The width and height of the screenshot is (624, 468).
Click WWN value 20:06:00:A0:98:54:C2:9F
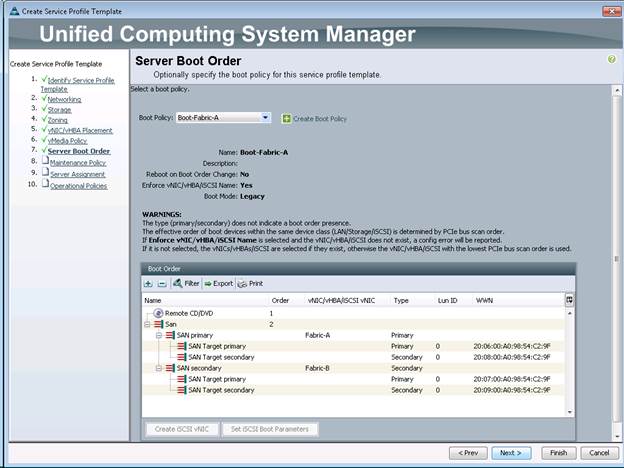coord(512,346)
